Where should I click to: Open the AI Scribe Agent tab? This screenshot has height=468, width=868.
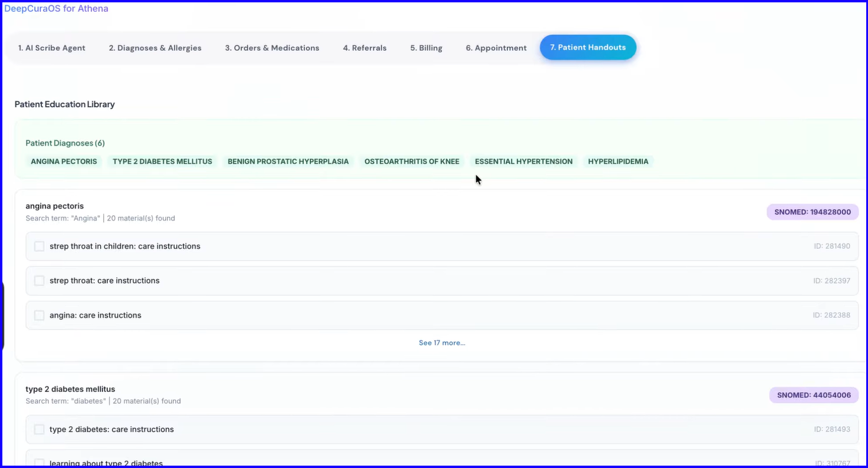[x=52, y=48]
